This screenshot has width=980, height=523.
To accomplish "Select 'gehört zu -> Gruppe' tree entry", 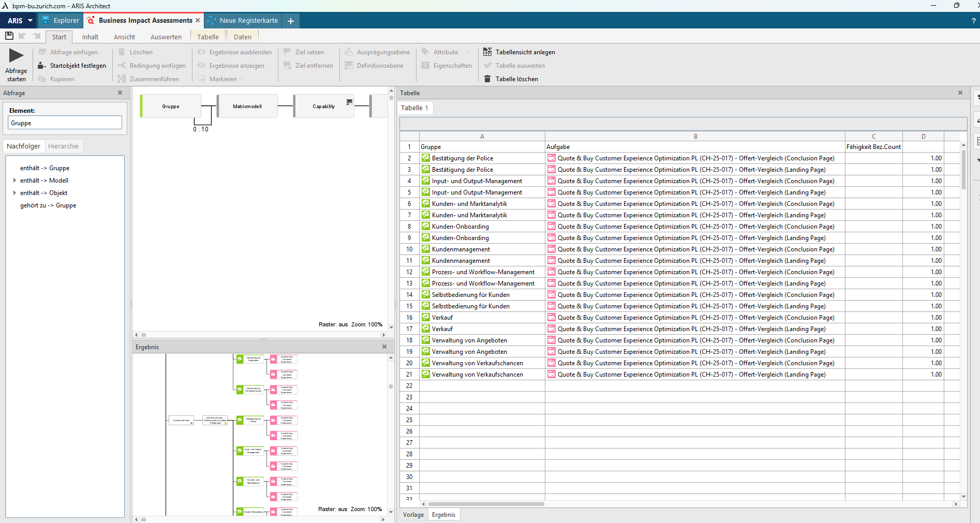I will (x=48, y=205).
